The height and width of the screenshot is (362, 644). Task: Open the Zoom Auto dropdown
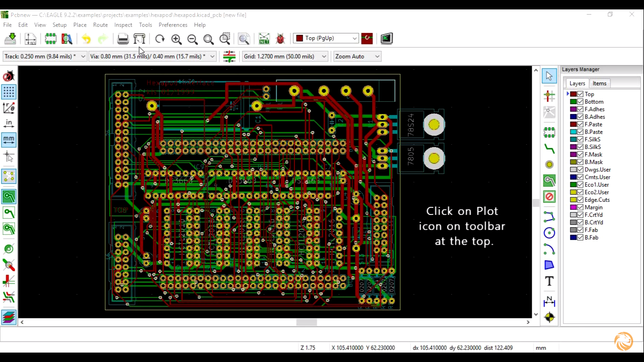click(357, 57)
